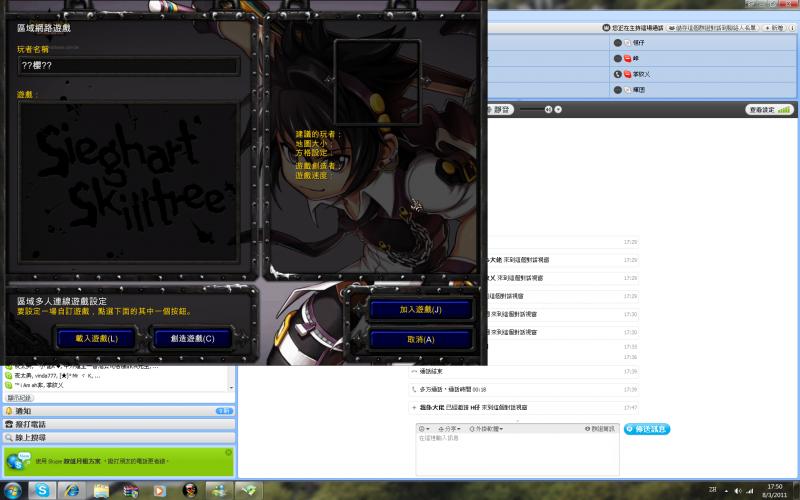This screenshot has width=800, height=500.
Task: Click the add people button in Skype header
Action: click(773, 28)
